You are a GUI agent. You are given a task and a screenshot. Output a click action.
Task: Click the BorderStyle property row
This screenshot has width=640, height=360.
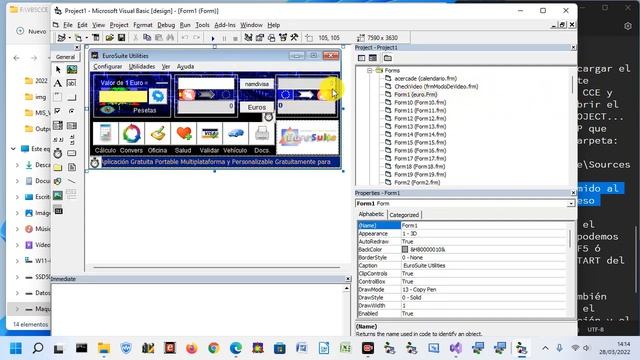pos(462,258)
